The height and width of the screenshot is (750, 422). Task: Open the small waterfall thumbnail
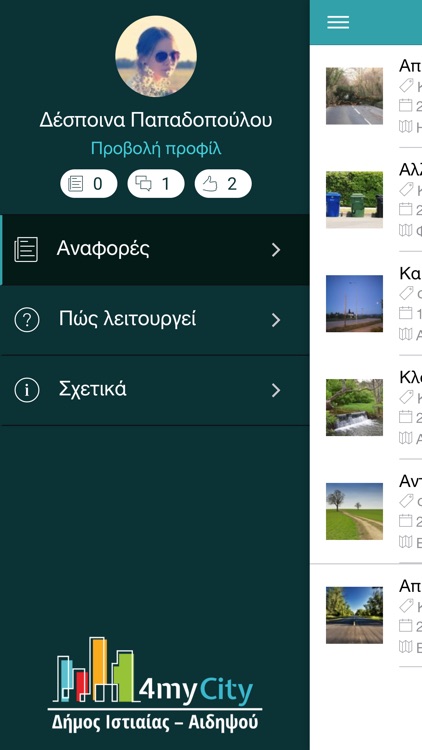(x=355, y=408)
